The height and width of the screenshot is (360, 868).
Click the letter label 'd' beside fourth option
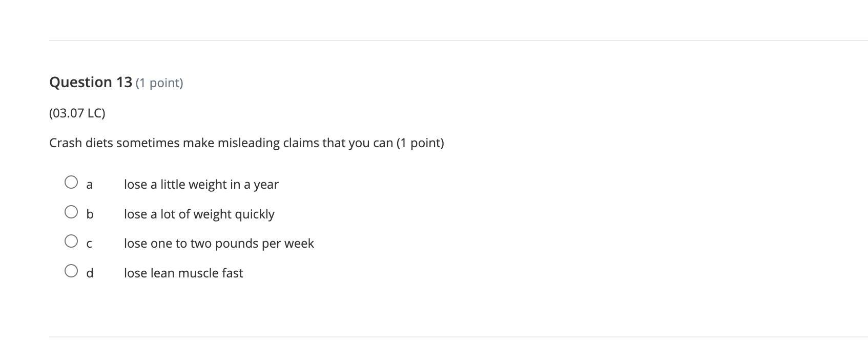click(90, 273)
